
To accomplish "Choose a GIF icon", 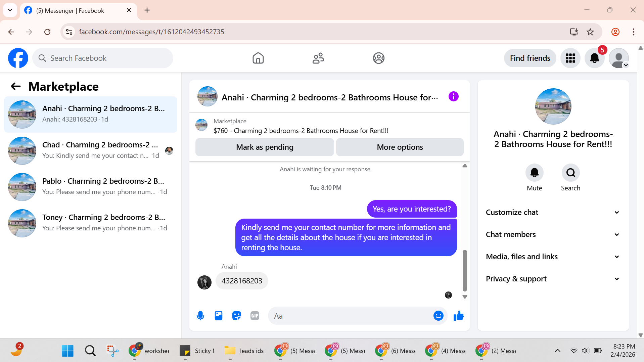I will click(x=255, y=316).
